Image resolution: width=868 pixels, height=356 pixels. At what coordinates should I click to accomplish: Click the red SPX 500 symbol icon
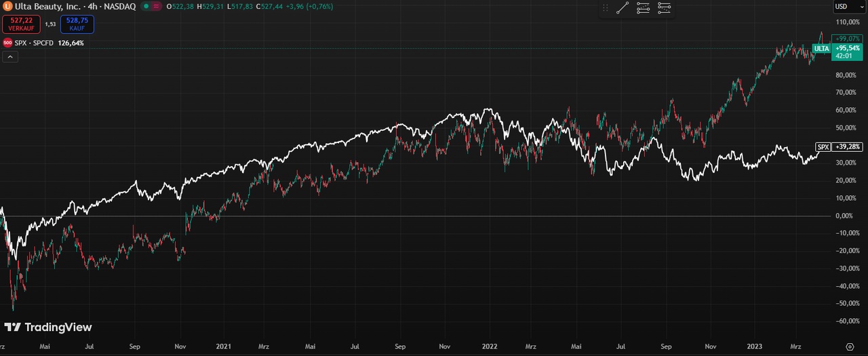[7, 43]
